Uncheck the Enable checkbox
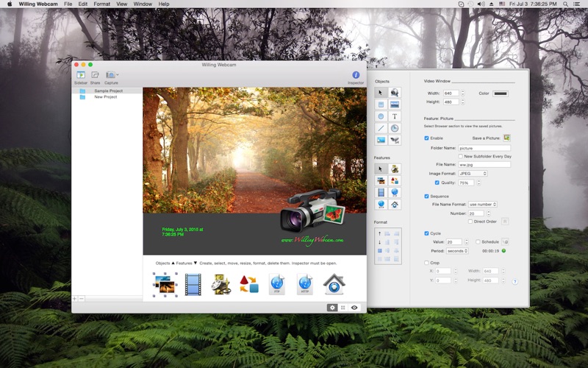The width and height of the screenshot is (588, 368). (x=426, y=138)
